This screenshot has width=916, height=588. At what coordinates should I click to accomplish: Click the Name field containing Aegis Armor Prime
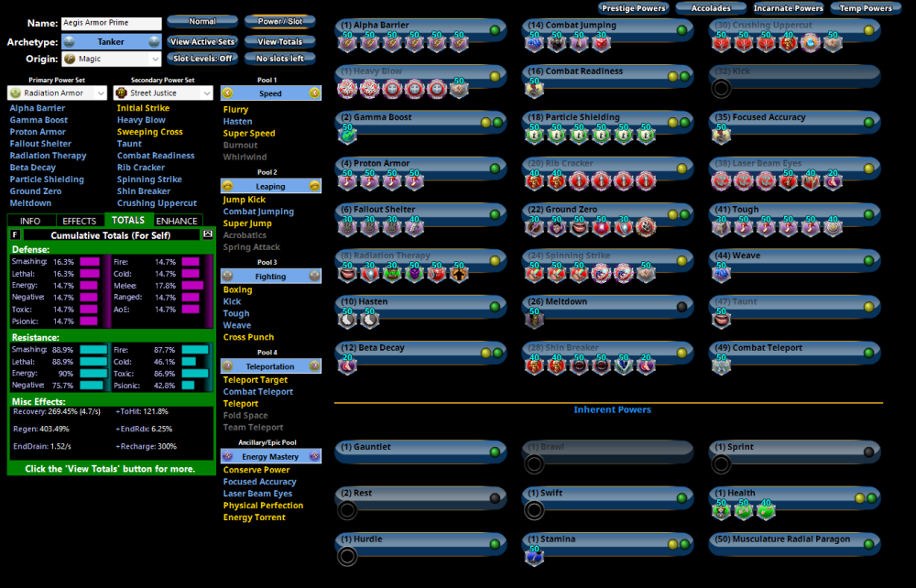111,24
